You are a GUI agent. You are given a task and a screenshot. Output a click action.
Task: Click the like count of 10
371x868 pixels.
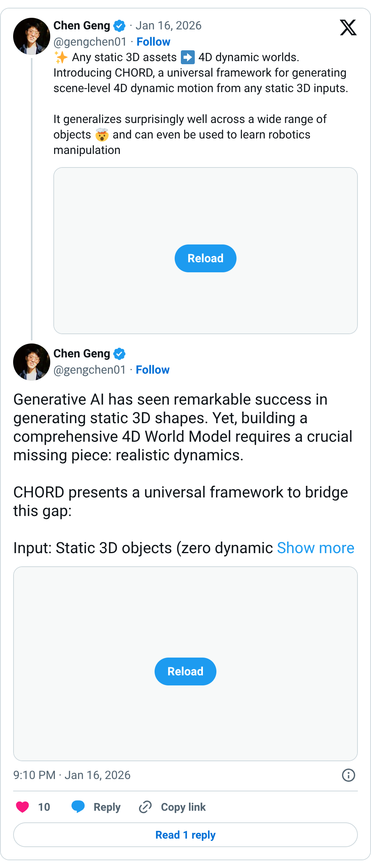44,807
